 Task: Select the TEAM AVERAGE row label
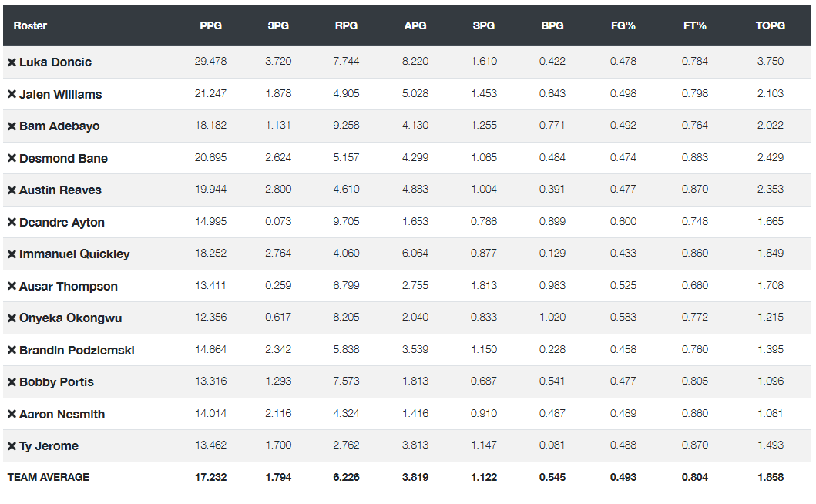(49, 477)
